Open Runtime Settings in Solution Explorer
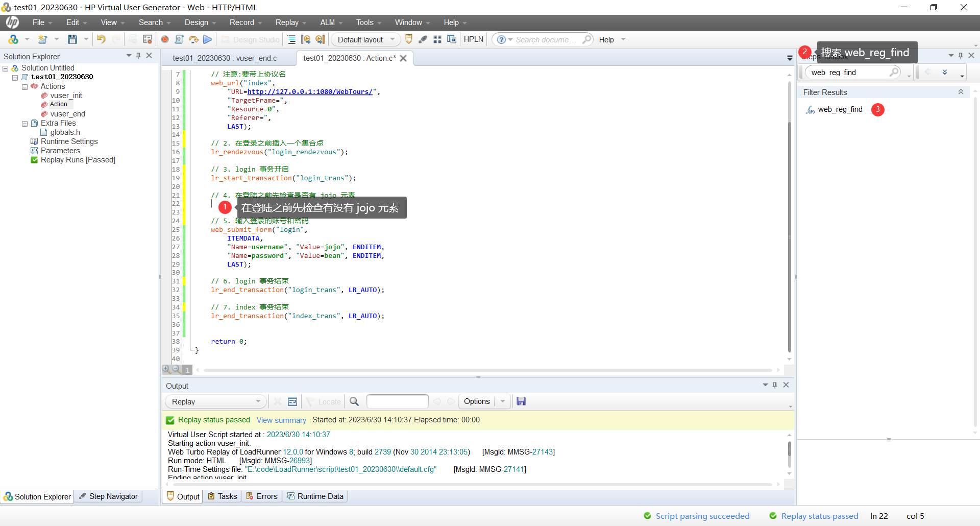Viewport: 980px width, 526px height. (x=69, y=141)
